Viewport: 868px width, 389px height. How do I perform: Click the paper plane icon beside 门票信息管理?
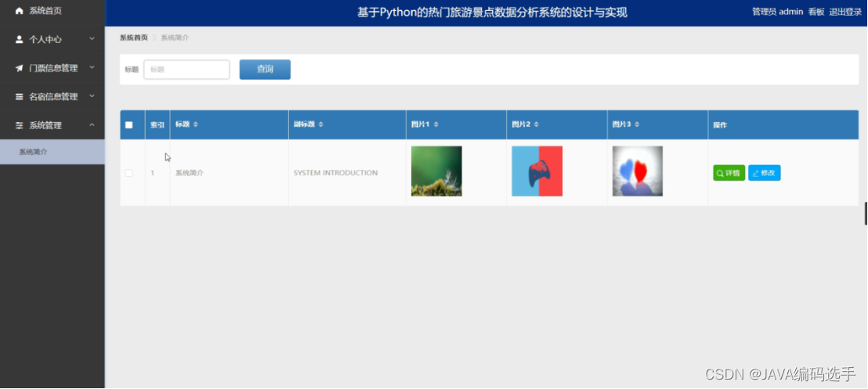20,68
